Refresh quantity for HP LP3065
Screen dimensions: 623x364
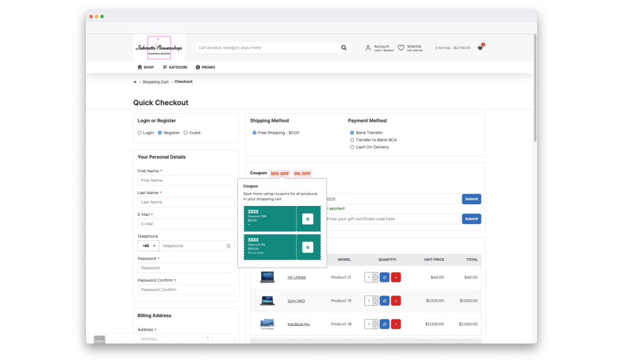[x=384, y=277]
